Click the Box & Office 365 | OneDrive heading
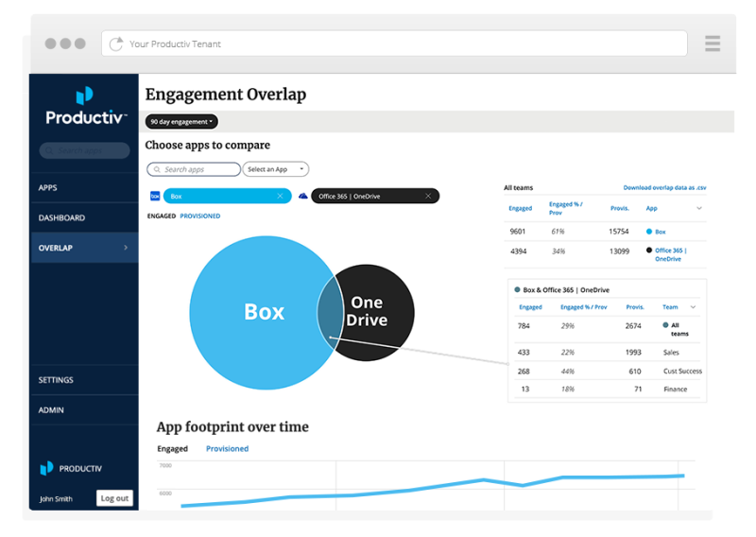This screenshot has height=537, width=756. [x=566, y=290]
